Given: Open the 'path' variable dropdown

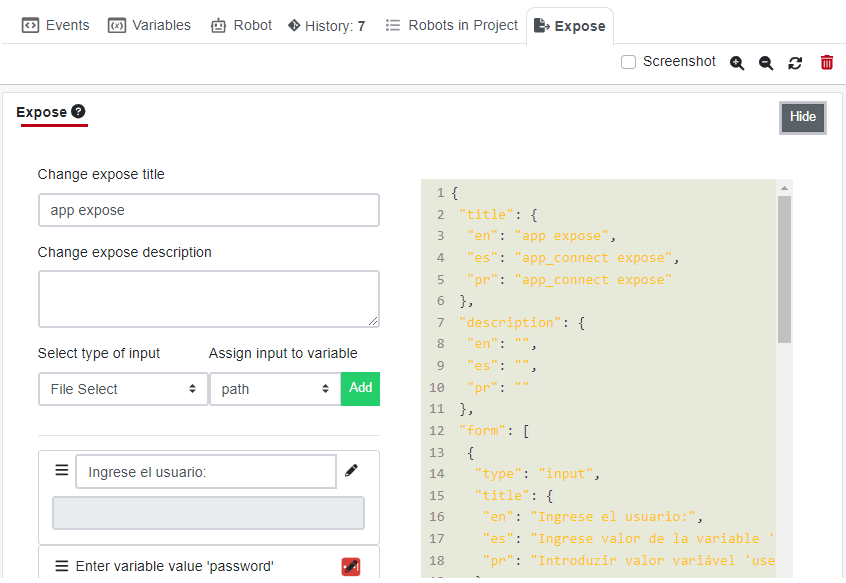Looking at the screenshot, I should (x=274, y=388).
